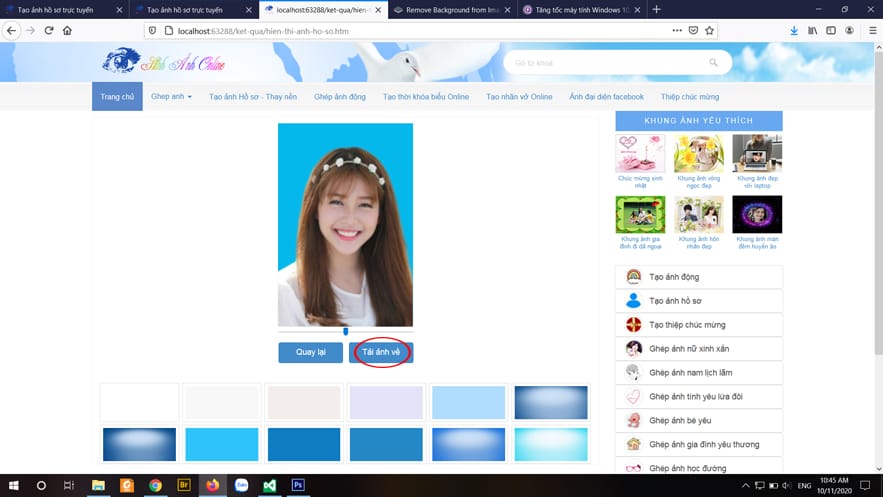Open Ghép ảnh động menu item

pyautogui.click(x=340, y=96)
